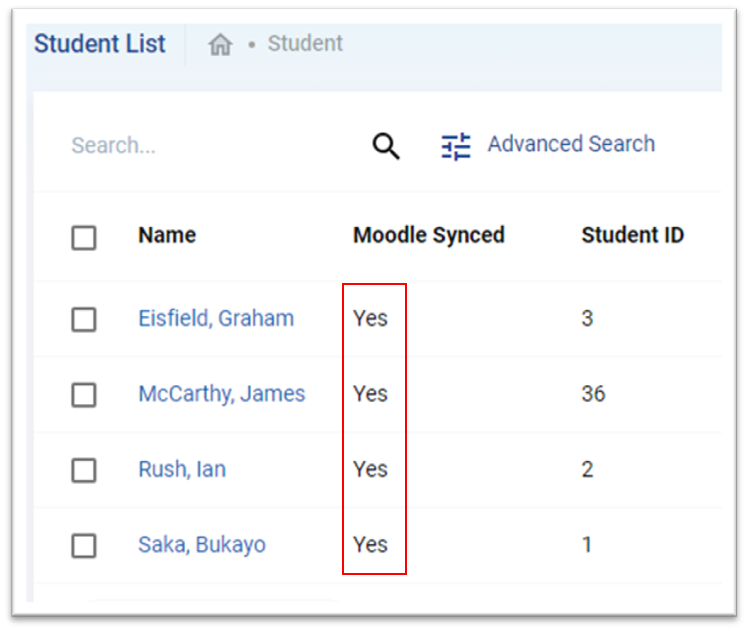Click Yes sync status for Eisfield

[370, 319]
